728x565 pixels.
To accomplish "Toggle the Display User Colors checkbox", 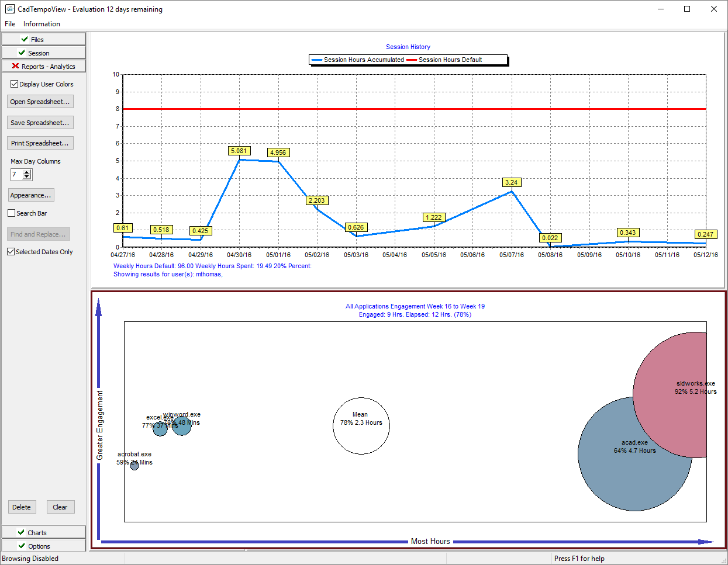I will [x=14, y=84].
